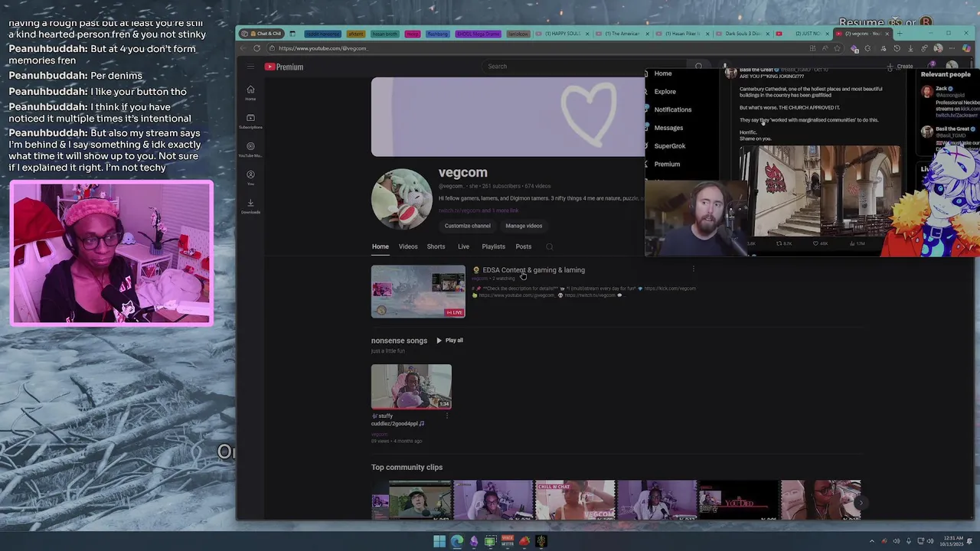This screenshot has height=551, width=980.
Task: Open the flashbang tab group
Action: pyautogui.click(x=437, y=34)
